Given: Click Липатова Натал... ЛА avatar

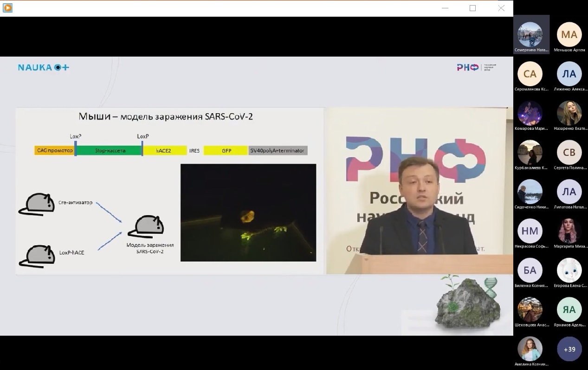Looking at the screenshot, I should (569, 191).
